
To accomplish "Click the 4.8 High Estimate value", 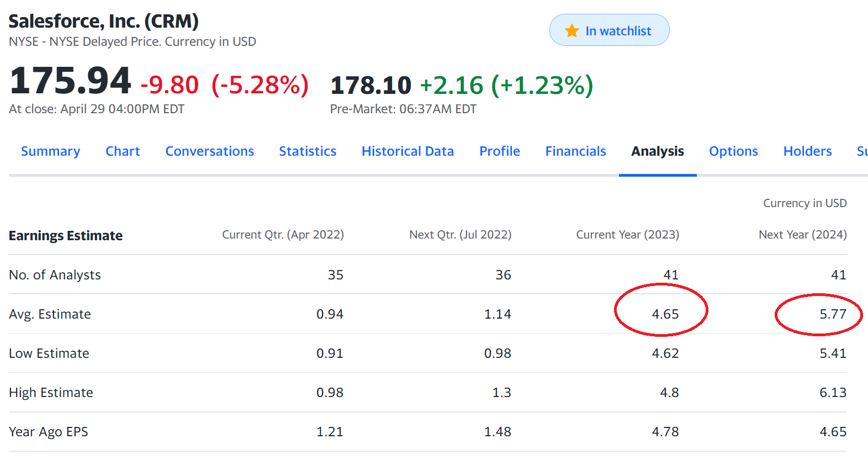I will [x=669, y=393].
